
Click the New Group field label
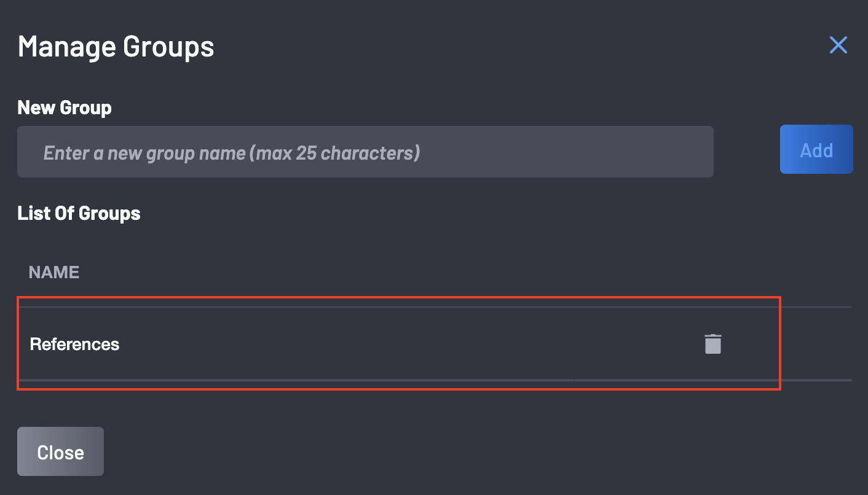[65, 108]
